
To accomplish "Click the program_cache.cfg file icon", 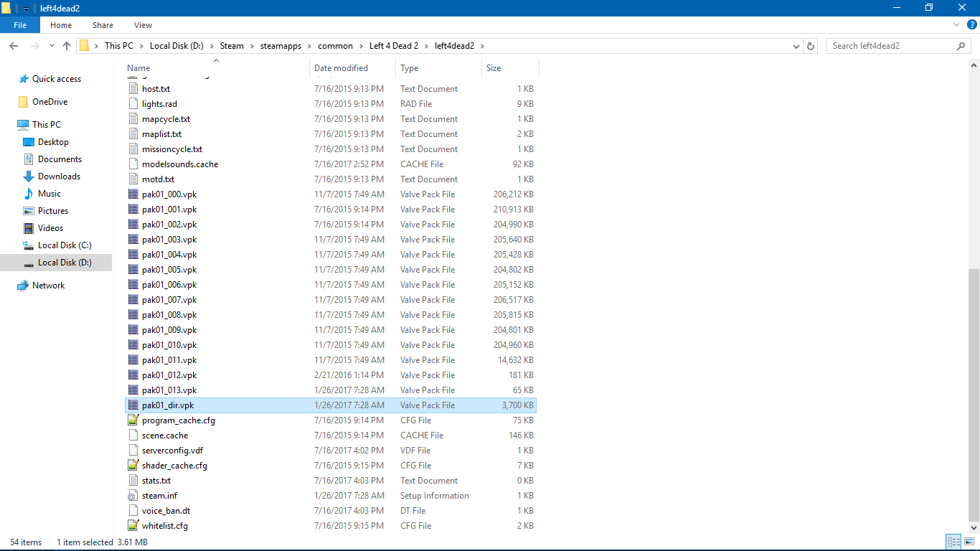I will coord(133,420).
